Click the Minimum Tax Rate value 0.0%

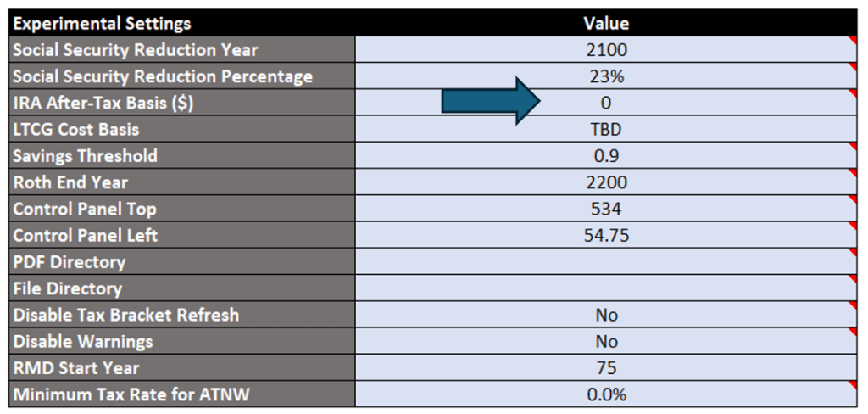tap(606, 394)
